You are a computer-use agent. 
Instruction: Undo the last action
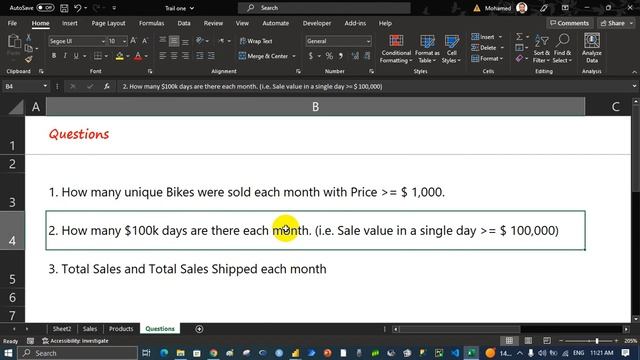(78, 8)
